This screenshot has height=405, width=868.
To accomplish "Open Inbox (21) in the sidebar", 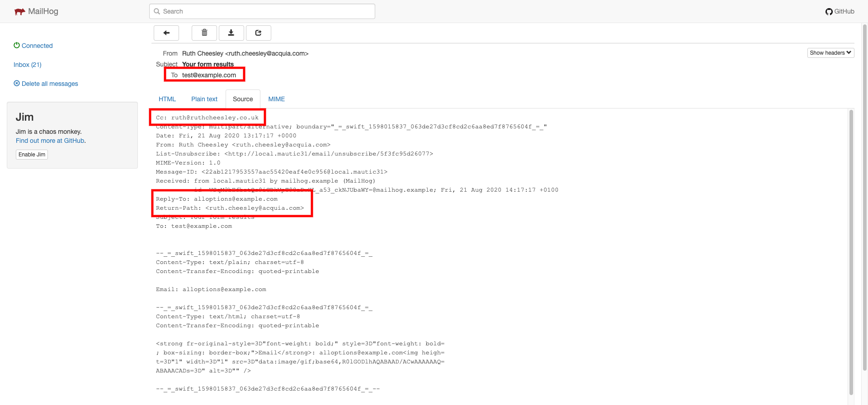I will click(28, 65).
